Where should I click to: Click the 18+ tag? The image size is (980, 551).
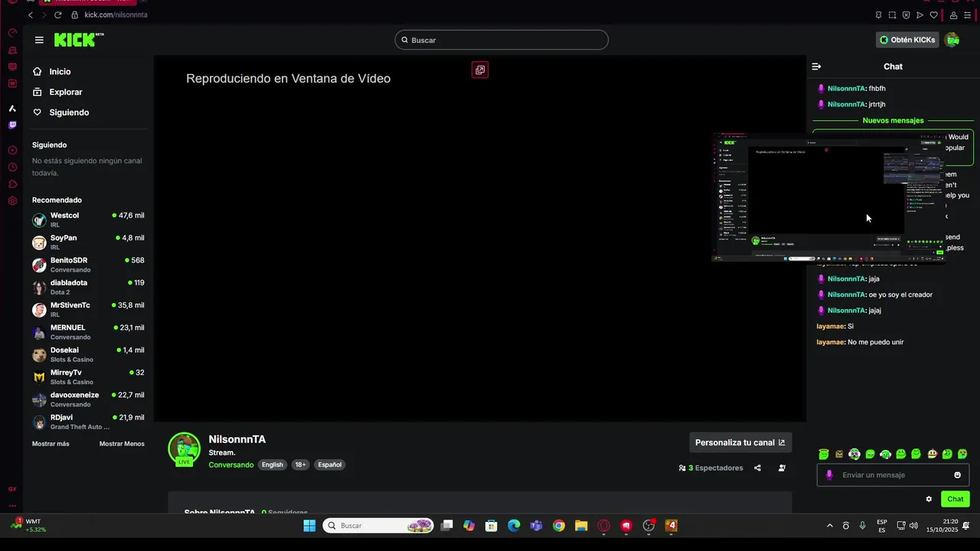click(x=301, y=465)
